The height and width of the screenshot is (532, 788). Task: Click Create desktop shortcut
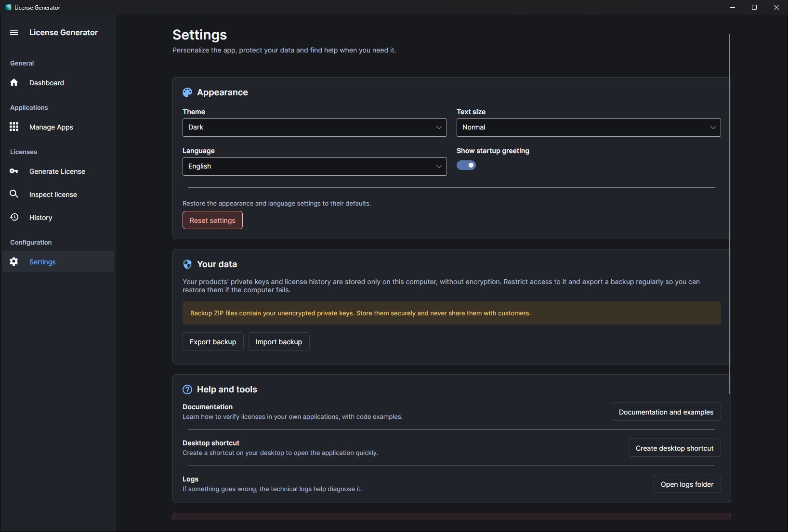pos(674,448)
